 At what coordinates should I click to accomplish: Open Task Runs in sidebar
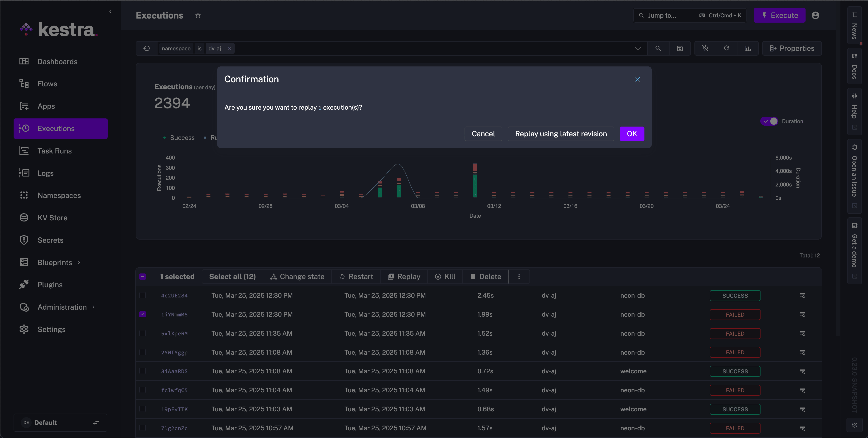(x=55, y=151)
